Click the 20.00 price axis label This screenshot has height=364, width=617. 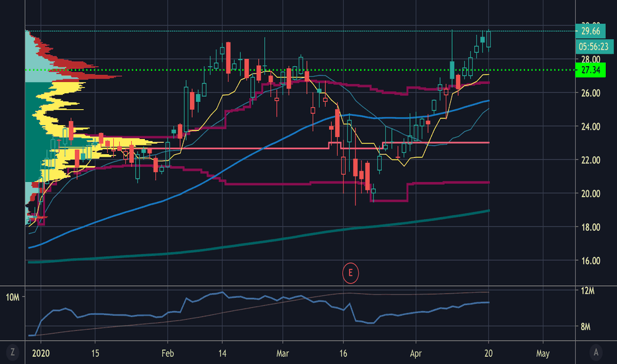(591, 194)
